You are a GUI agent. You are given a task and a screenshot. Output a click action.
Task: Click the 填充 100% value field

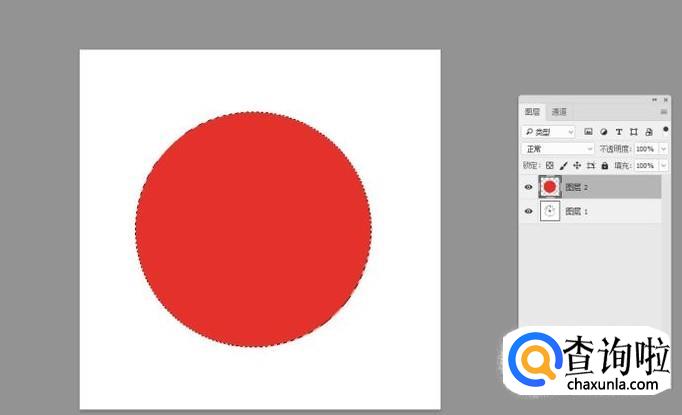coord(647,165)
